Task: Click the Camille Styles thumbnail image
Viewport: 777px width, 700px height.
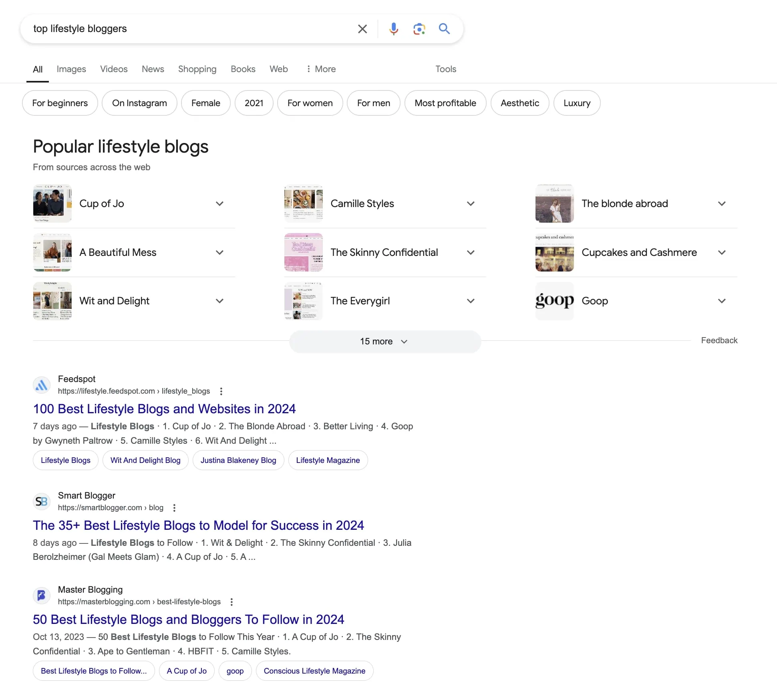Action: 303,203
